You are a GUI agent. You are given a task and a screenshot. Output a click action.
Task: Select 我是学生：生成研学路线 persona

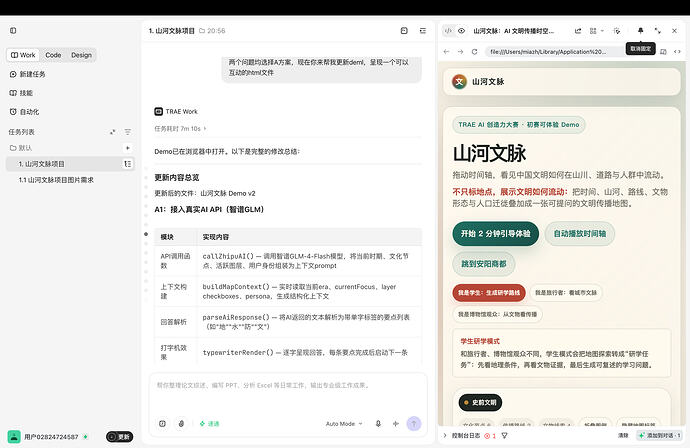tap(489, 293)
